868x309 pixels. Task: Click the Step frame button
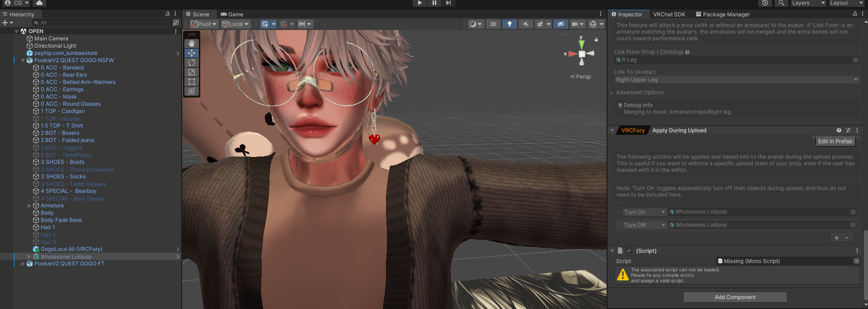448,3
